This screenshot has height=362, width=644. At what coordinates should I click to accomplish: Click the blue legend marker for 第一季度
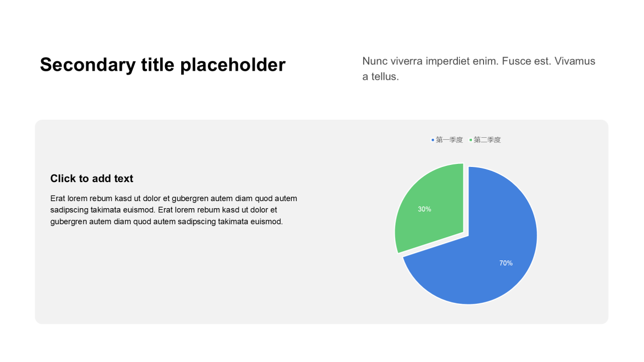pos(433,140)
